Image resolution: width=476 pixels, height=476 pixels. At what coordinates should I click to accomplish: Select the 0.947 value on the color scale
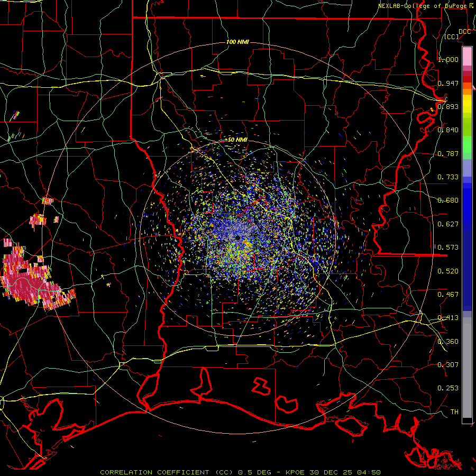(x=448, y=83)
